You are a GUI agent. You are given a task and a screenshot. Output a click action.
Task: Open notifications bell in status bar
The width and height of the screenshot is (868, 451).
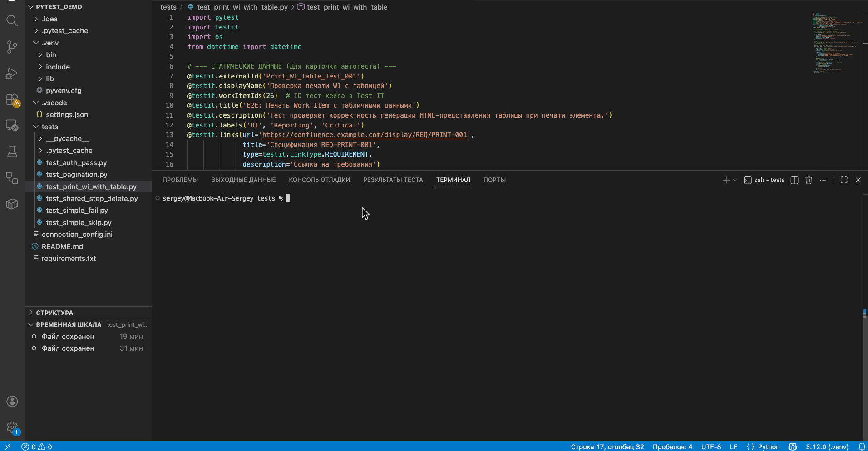click(x=862, y=446)
